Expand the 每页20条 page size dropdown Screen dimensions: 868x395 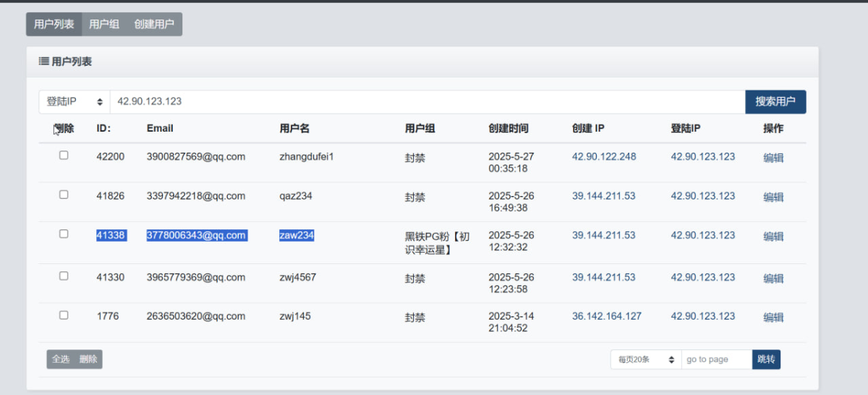(646, 360)
